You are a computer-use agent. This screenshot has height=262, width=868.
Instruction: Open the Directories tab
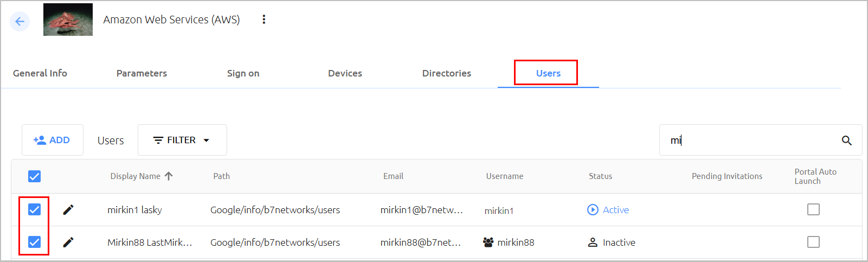click(x=447, y=73)
